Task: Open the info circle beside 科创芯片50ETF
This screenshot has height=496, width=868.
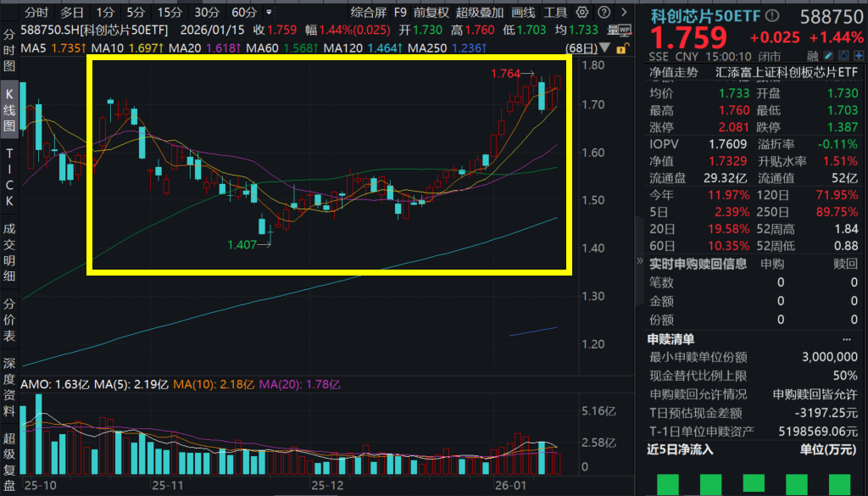Action: tap(772, 14)
